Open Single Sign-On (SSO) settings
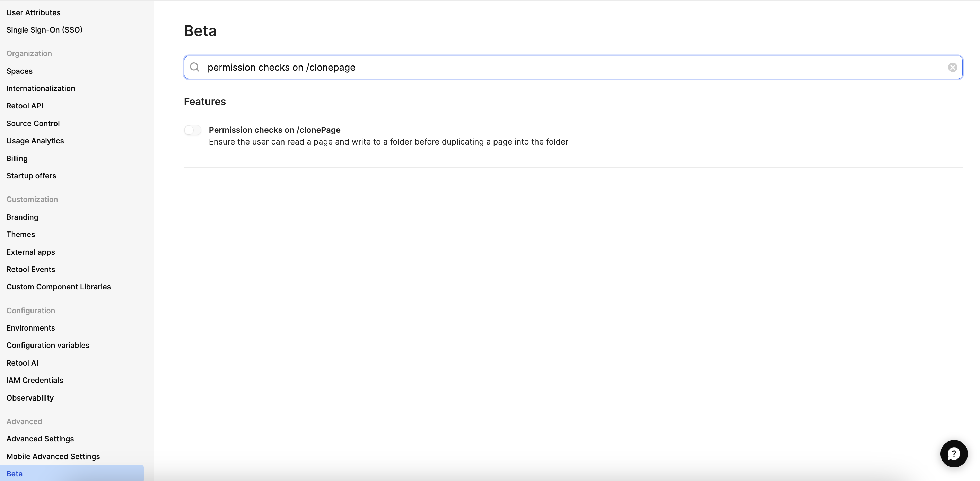This screenshot has width=980, height=481. 44,30
